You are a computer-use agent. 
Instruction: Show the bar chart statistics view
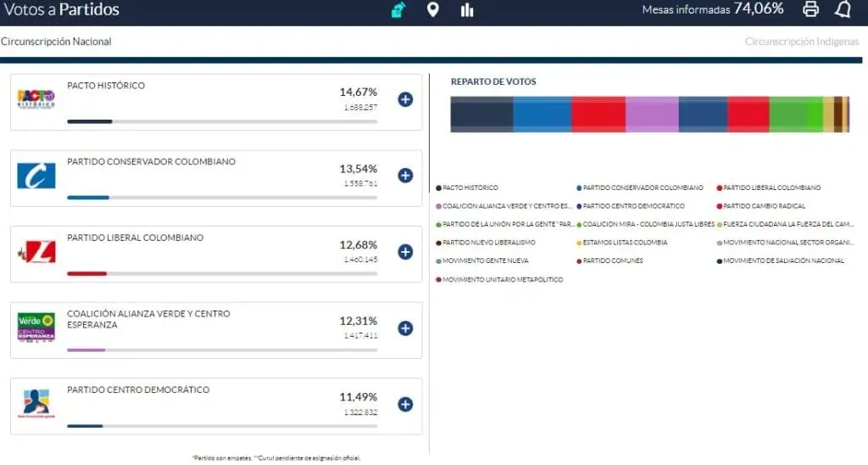click(x=467, y=9)
